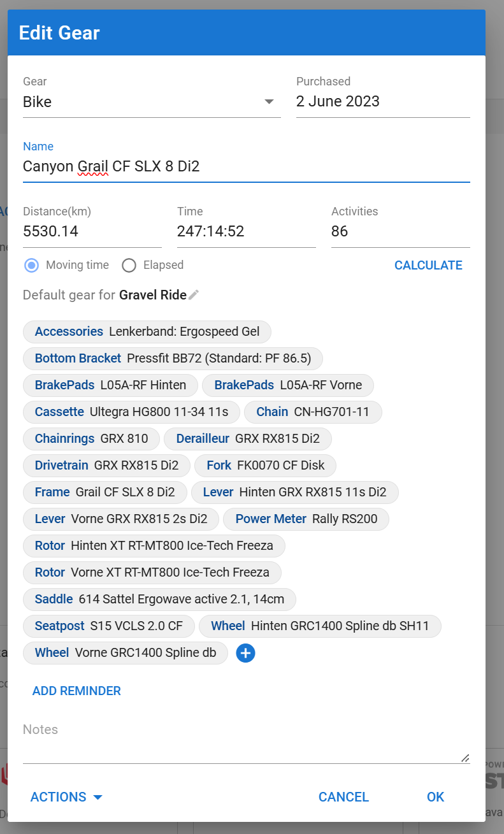Open the Drivetrain GRX RX815 Di2 chip
Screen dimensions: 504x834
106,466
